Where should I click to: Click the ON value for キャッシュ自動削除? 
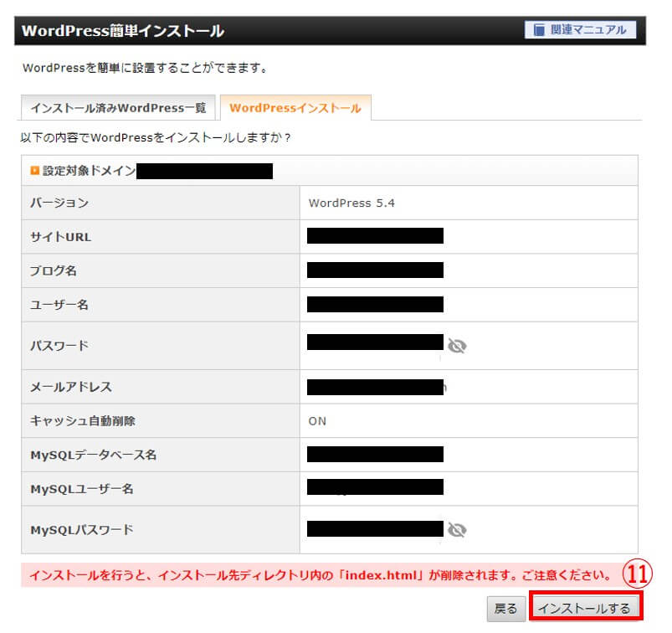317,421
